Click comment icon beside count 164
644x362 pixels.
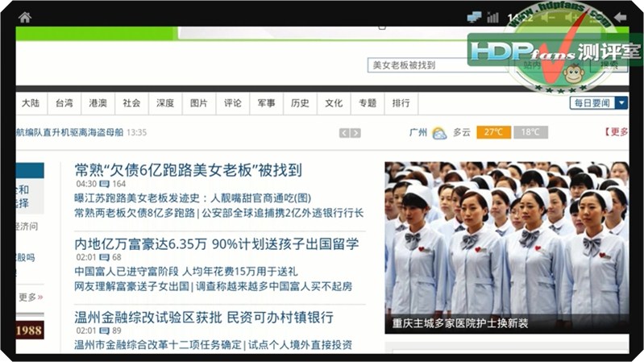click(105, 184)
